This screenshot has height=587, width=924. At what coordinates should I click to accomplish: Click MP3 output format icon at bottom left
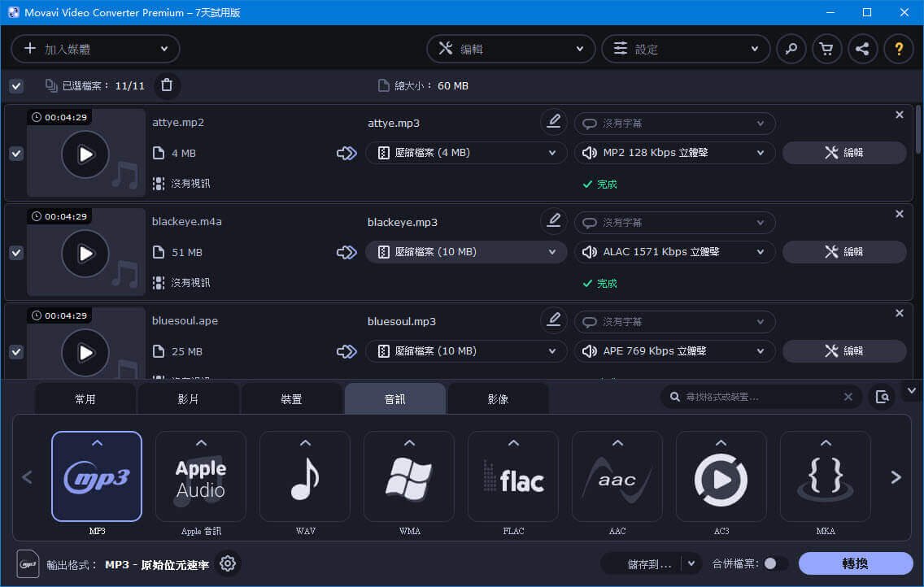point(28,564)
